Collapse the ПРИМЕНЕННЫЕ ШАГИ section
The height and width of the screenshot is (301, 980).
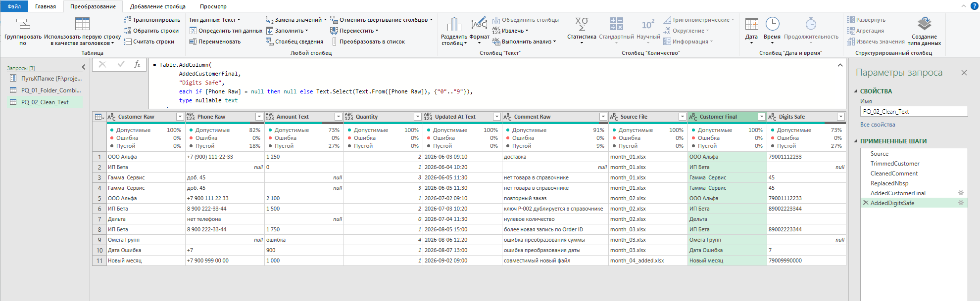click(x=856, y=141)
